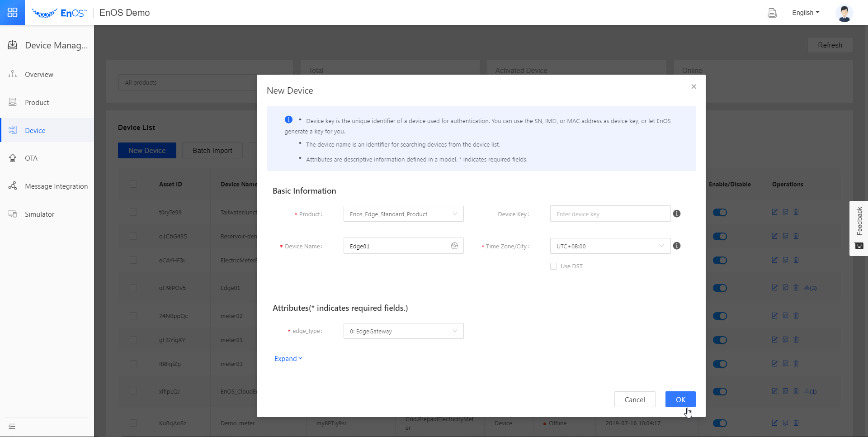Viewport: 868px width, 437px height.
Task: Select all devices with header checkbox
Action: click(133, 184)
